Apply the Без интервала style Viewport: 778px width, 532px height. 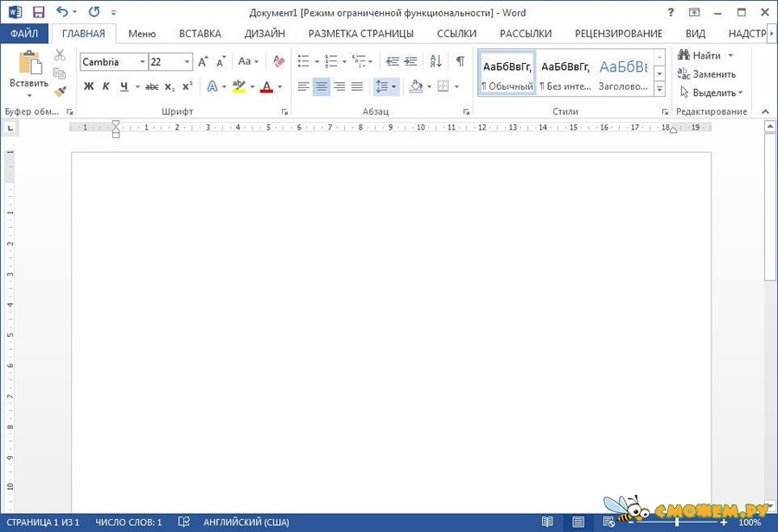[565, 73]
